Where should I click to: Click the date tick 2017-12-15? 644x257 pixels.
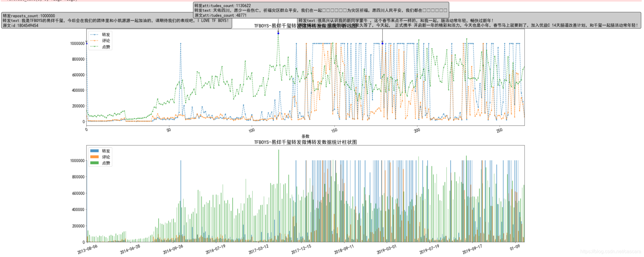coord(301,249)
